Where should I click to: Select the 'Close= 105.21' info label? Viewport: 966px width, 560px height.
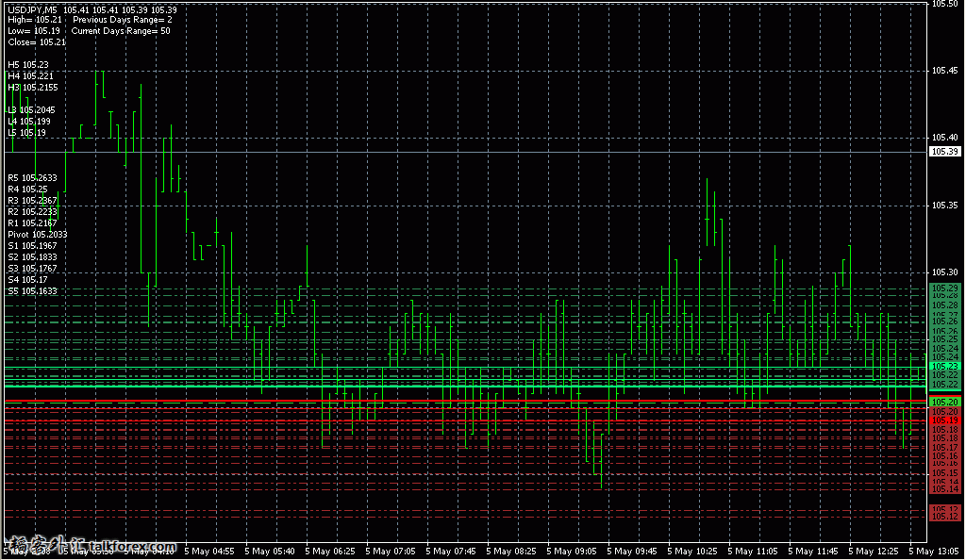pyautogui.click(x=37, y=41)
